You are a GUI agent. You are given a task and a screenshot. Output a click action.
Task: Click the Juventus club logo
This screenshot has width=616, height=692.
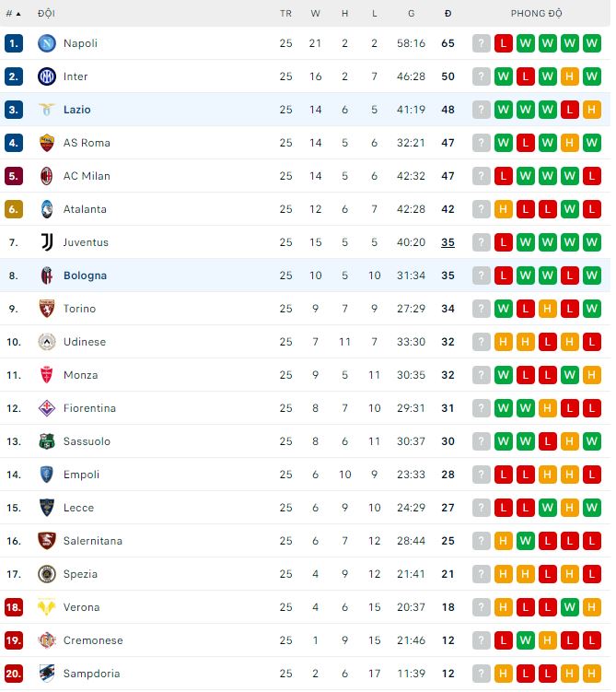47,242
